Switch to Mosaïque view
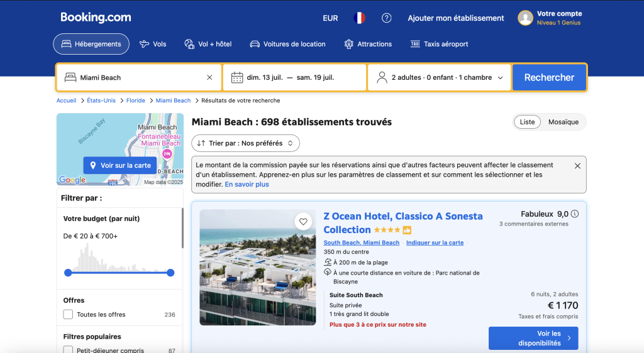Image resolution: width=644 pixels, height=353 pixels. [563, 122]
